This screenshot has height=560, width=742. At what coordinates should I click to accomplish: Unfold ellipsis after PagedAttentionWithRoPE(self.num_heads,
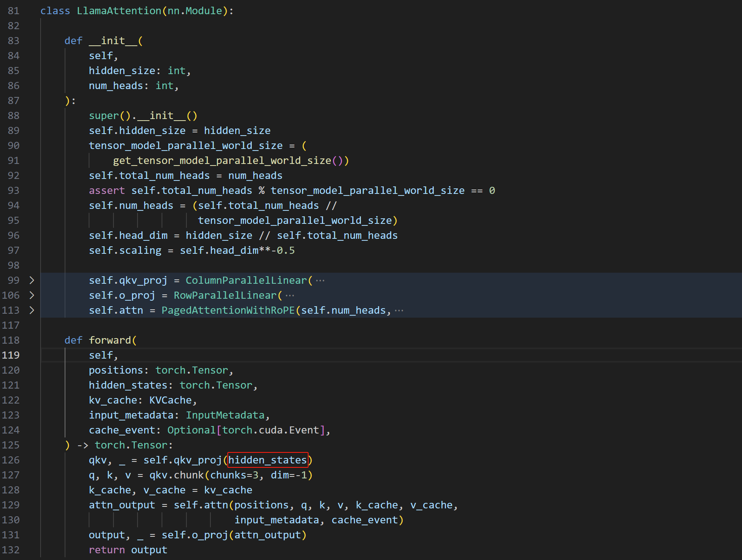click(x=399, y=311)
